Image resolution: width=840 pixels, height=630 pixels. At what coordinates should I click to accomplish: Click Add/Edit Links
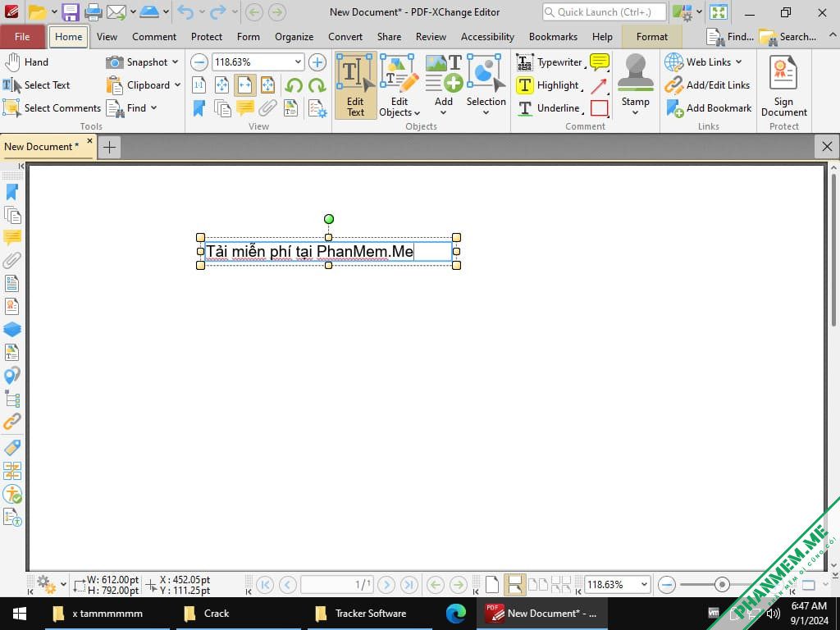tap(708, 85)
